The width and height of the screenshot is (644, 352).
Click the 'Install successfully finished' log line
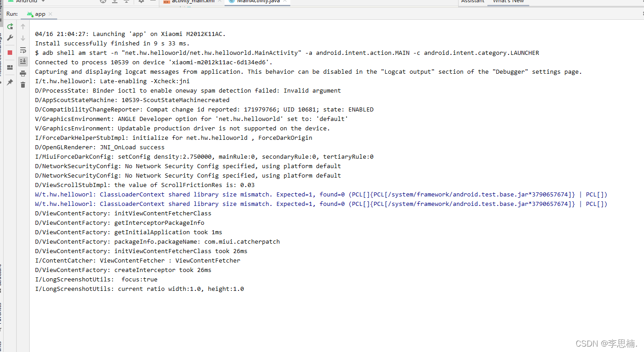[113, 44]
